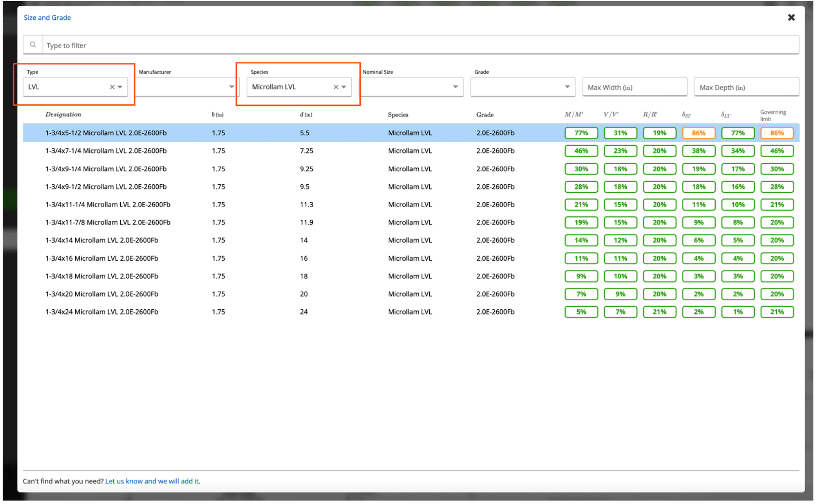Click the R/R' column header
The image size is (816, 504).
coord(650,114)
